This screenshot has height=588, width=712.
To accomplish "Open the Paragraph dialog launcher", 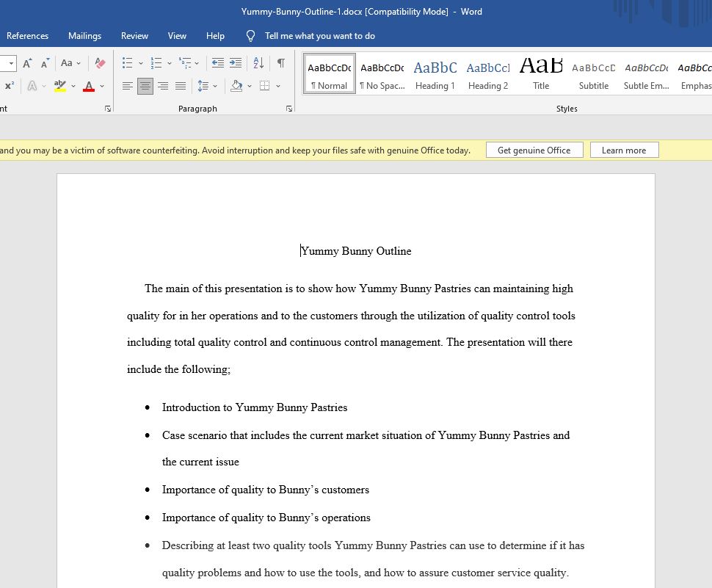I will click(288, 109).
